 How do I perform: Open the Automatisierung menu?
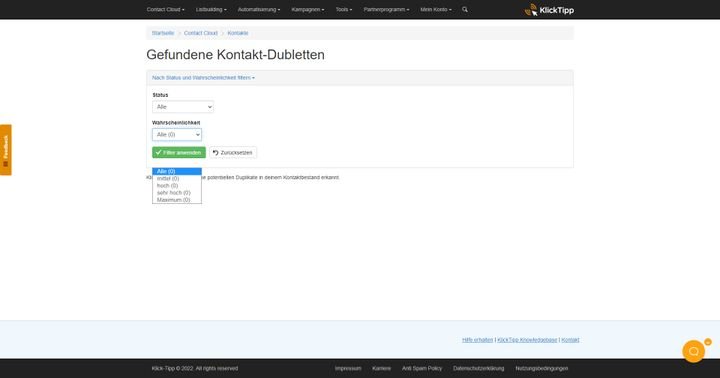click(259, 10)
